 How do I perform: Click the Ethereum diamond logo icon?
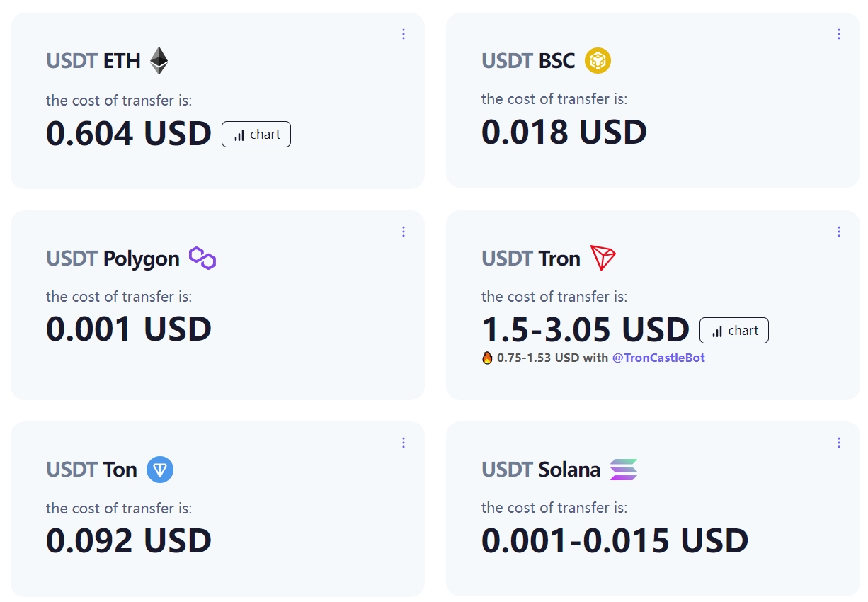point(159,61)
